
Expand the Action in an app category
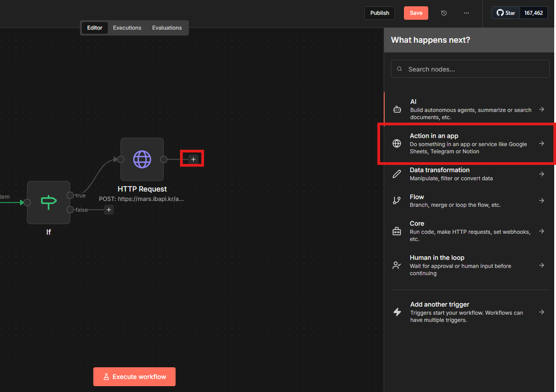tap(542, 143)
